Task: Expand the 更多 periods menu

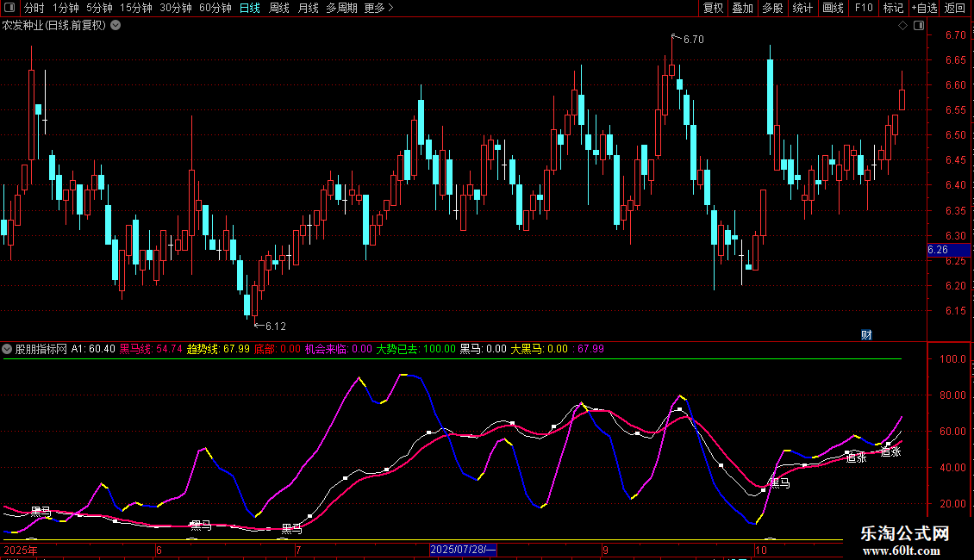Action: point(378,9)
